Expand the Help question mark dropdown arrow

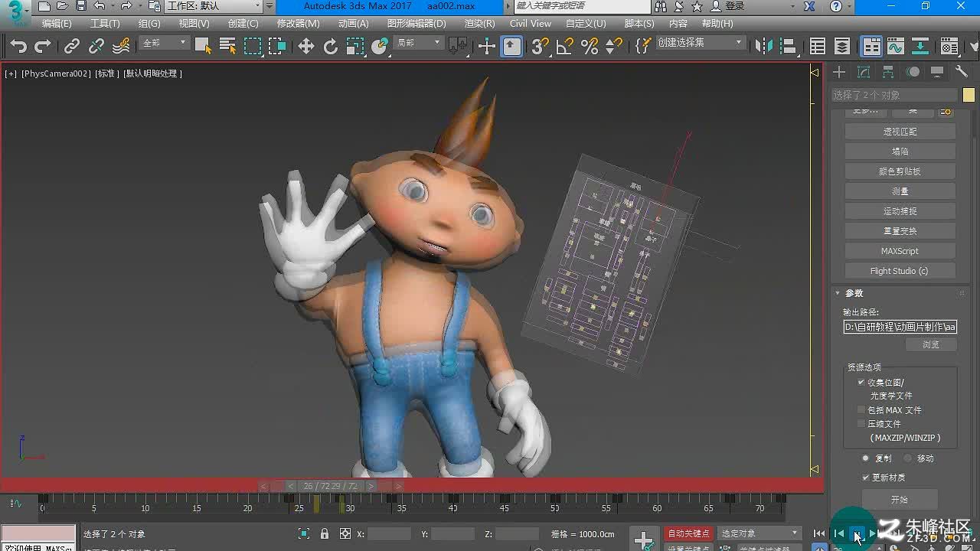(x=851, y=6)
